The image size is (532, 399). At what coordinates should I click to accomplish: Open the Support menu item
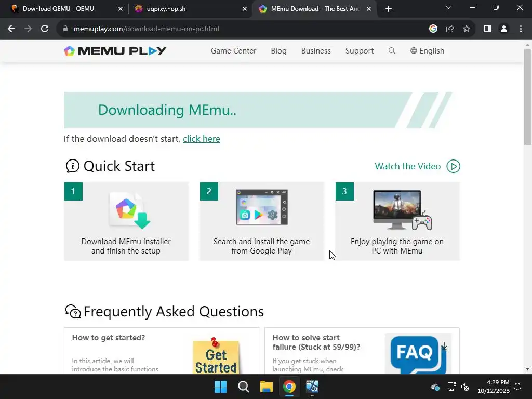tap(360, 51)
